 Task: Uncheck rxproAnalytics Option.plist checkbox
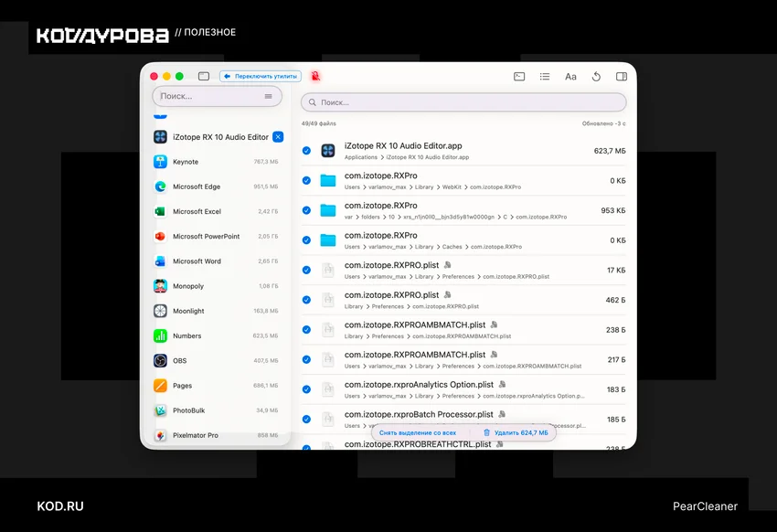coord(306,389)
